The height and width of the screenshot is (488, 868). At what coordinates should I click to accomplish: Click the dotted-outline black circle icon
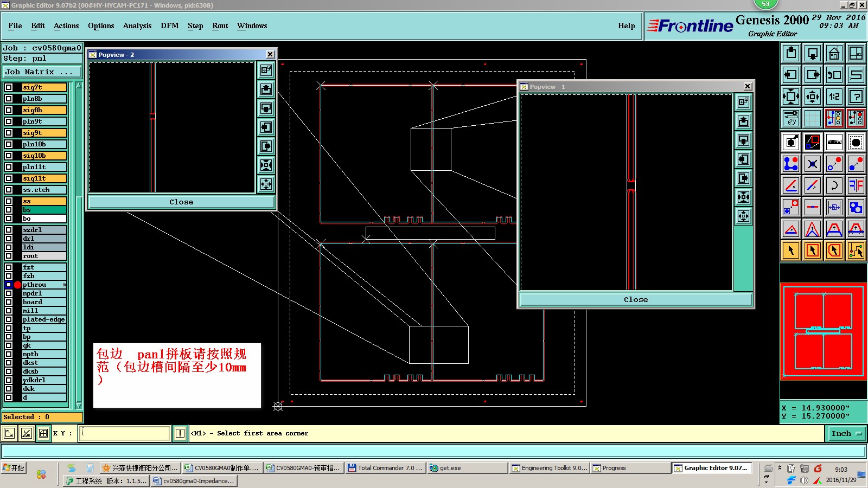(856, 142)
